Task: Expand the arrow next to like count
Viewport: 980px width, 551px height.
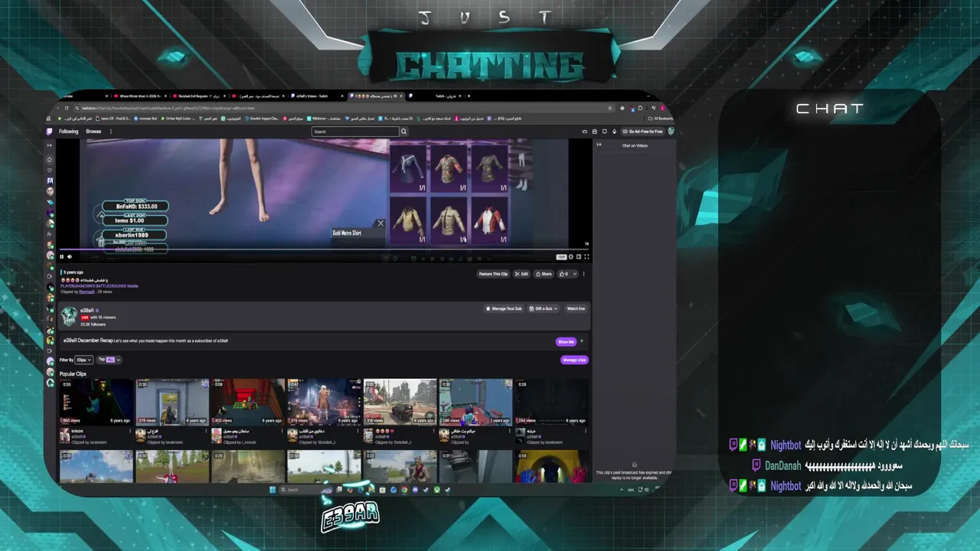Action: click(x=574, y=274)
